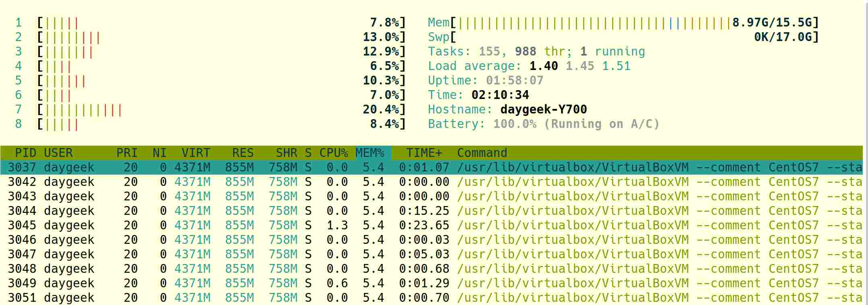Click the CPU% column header
Viewport: 868px width, 305px height.
point(333,153)
